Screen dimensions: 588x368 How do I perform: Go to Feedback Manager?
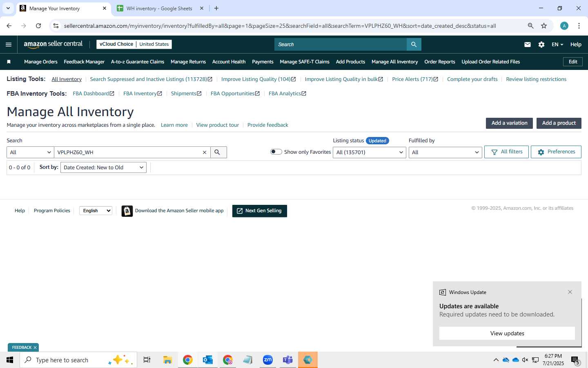coord(84,62)
